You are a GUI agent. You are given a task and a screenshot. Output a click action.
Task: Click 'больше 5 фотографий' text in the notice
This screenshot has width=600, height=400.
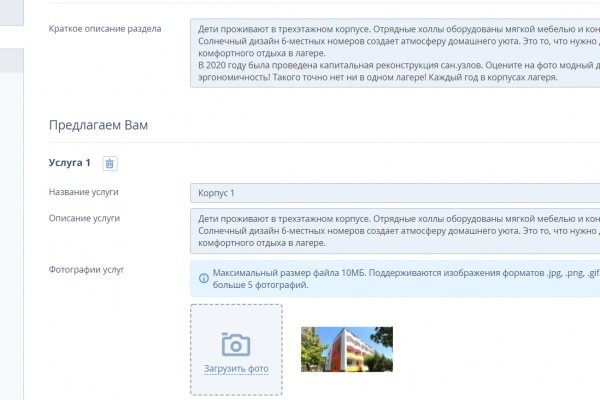click(x=254, y=285)
